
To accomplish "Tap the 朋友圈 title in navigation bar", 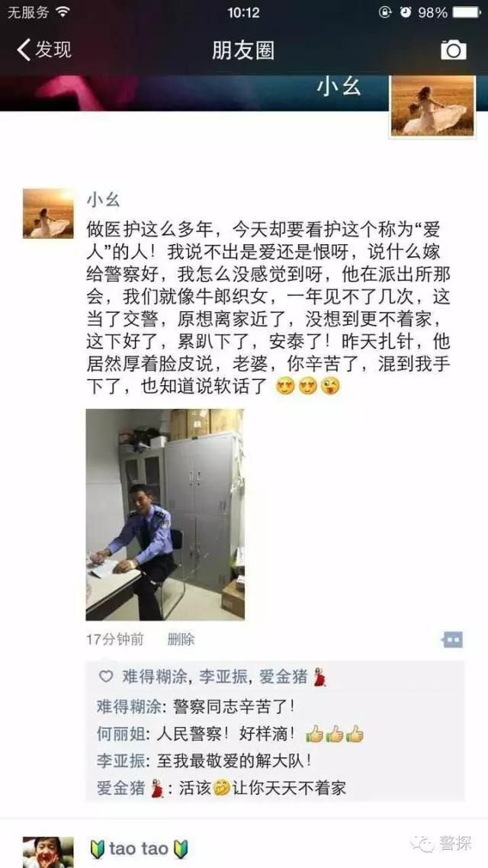I will click(243, 50).
